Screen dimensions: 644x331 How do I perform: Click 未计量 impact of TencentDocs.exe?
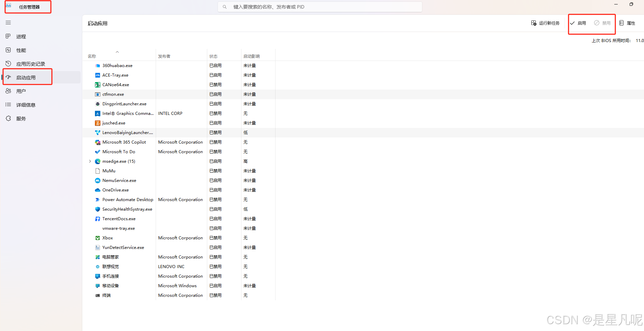click(x=250, y=219)
